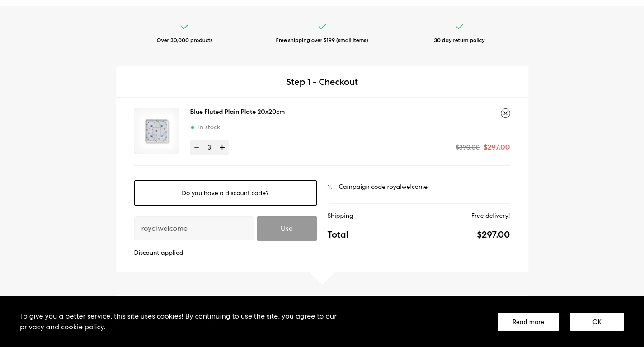Click the discounted price $297.00 in red
Viewport: 644px width, 347px height.
496,147
